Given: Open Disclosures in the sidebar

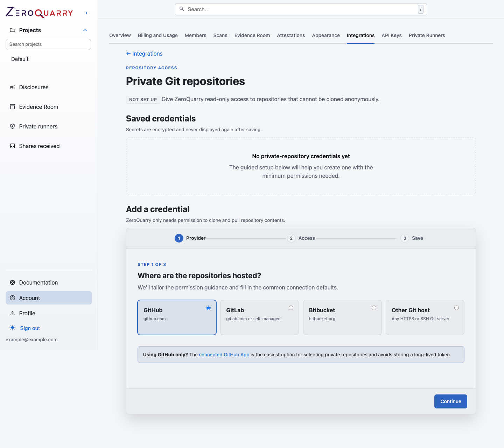Looking at the screenshot, I should pos(34,87).
